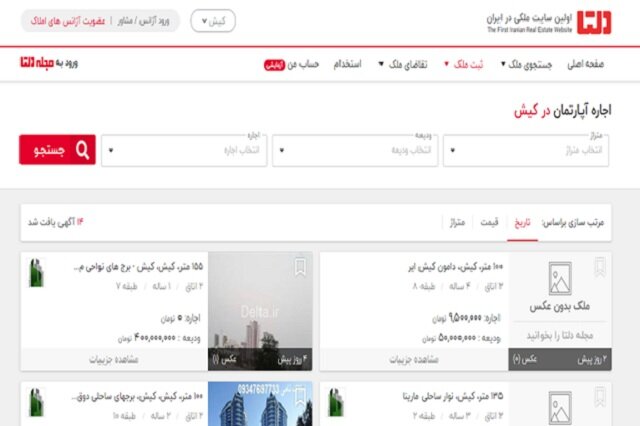640x426 pixels.
Task: Click the ۴ روز پیش photo caption
Action: point(292,359)
